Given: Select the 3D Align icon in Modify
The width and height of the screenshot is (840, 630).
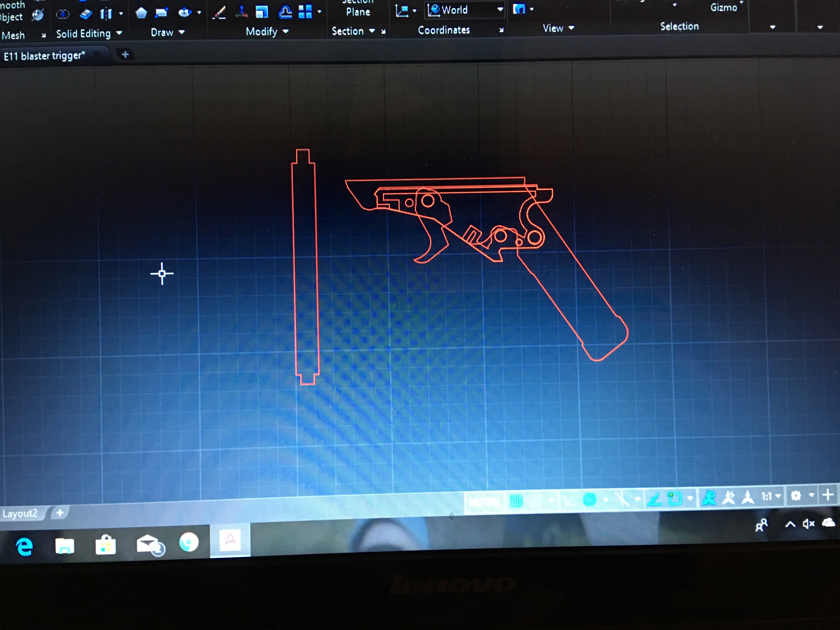Looking at the screenshot, I should pyautogui.click(x=241, y=12).
